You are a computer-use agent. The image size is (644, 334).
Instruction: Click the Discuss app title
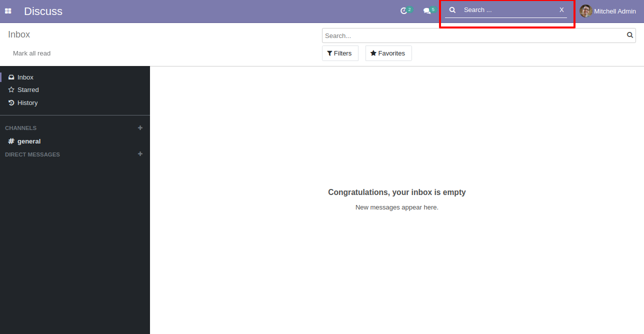[x=43, y=11]
